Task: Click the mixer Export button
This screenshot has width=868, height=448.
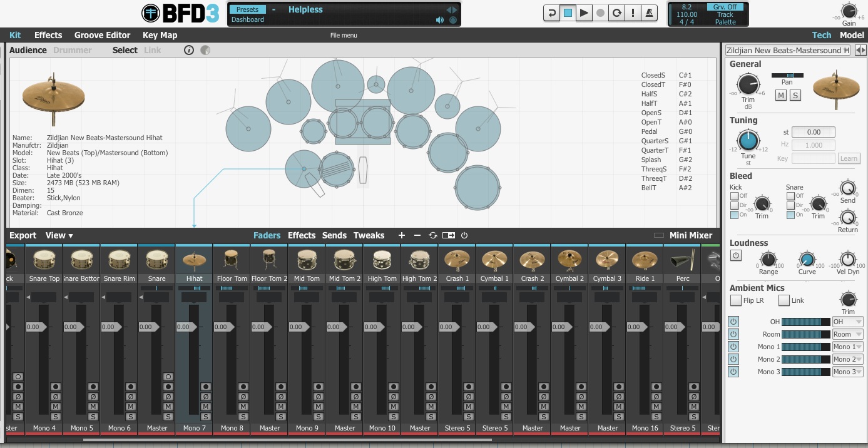Action: coord(23,235)
